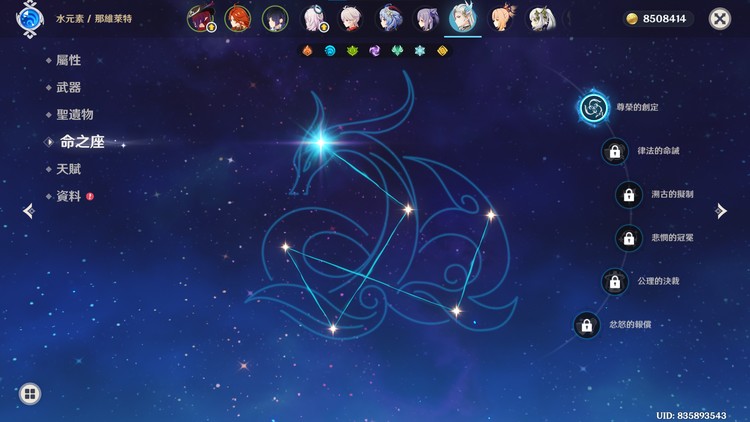
Task: Click the locked 淵古的擬制 constellation node
Action: 628,195
